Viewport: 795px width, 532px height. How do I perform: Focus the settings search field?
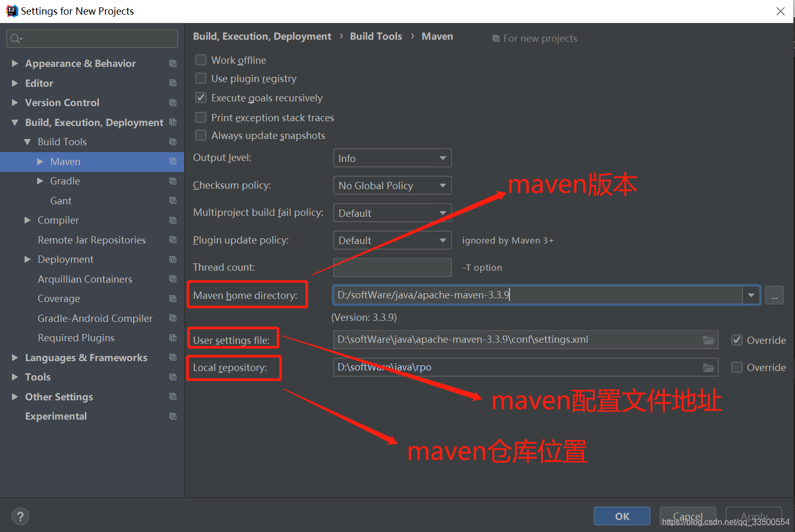click(92, 39)
